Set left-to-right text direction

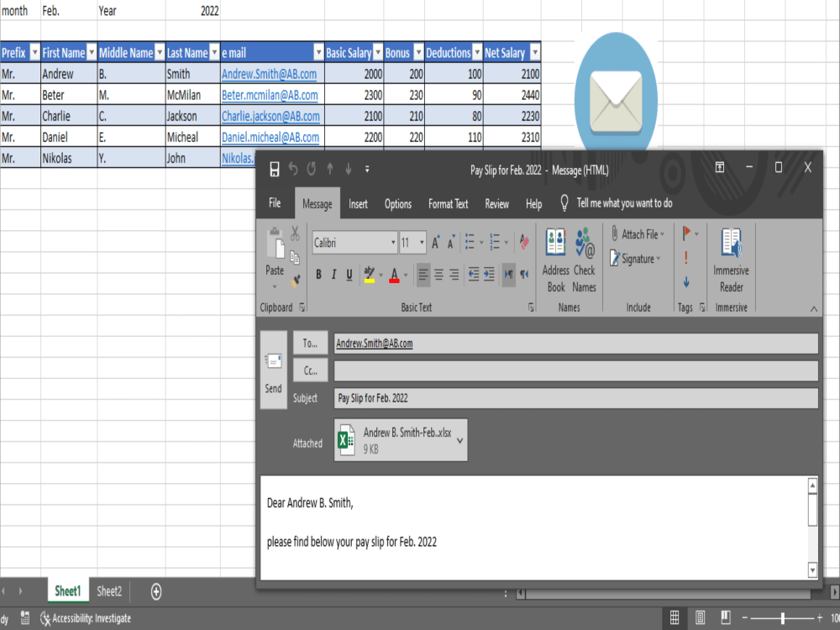(x=508, y=275)
